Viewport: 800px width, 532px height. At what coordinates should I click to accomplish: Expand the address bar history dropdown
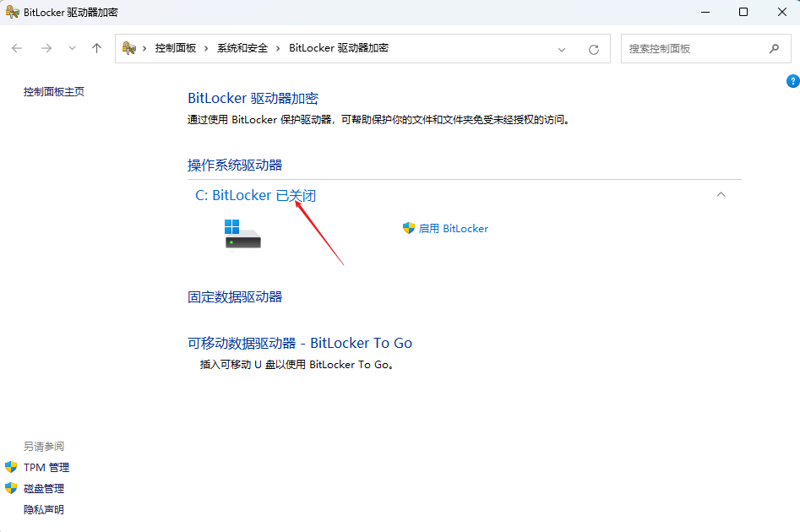click(562, 50)
